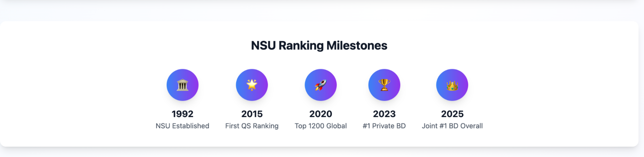Click the '2023' year heading
644x157 pixels.
click(384, 114)
